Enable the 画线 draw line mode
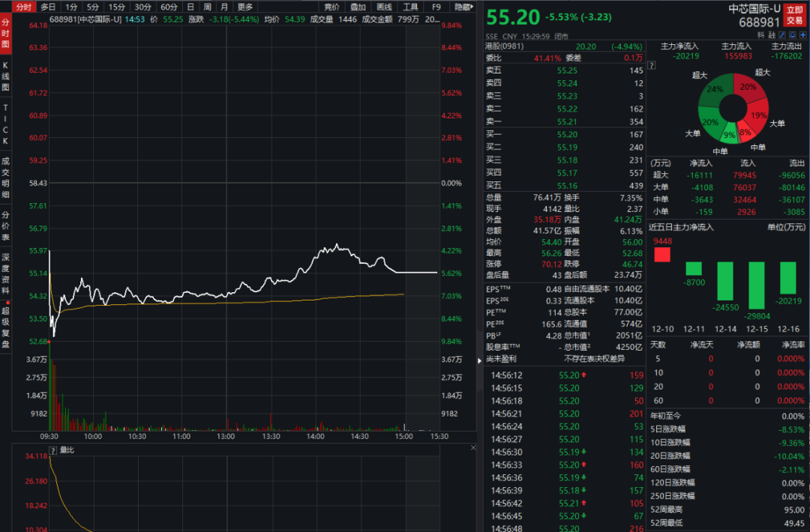810x532 pixels. coord(384,7)
